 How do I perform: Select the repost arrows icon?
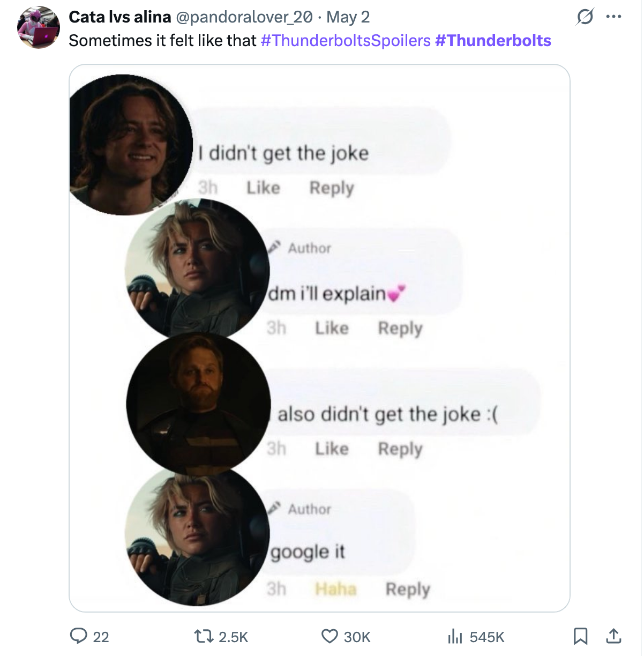[204, 638]
